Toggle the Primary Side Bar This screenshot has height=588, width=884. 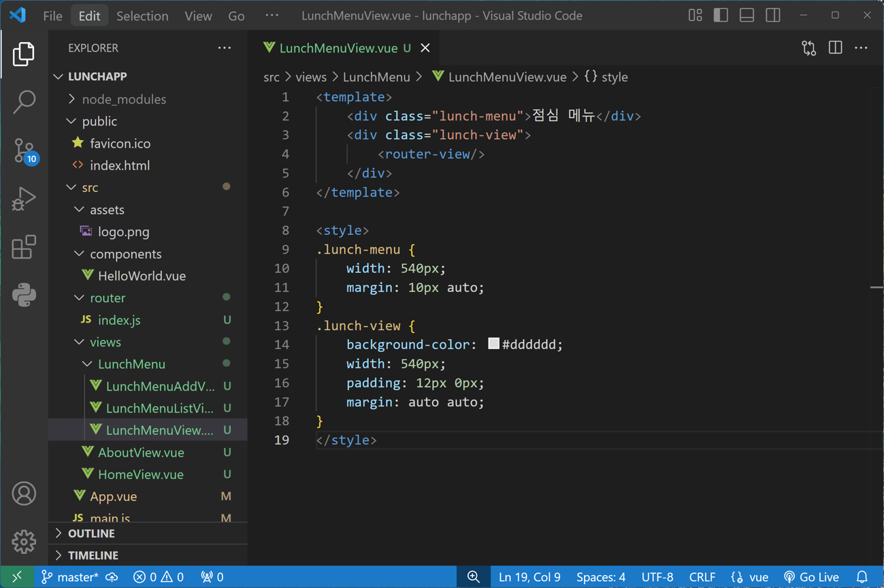721,15
